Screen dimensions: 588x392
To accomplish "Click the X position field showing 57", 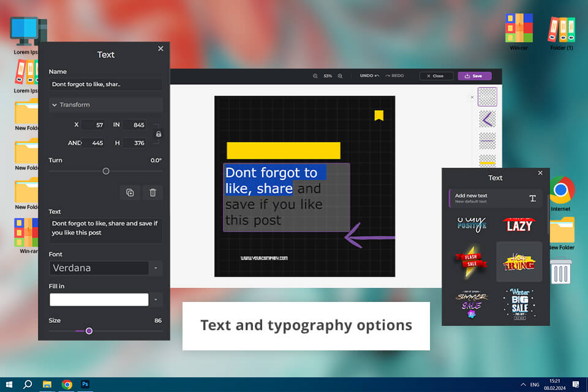I will tap(93, 125).
